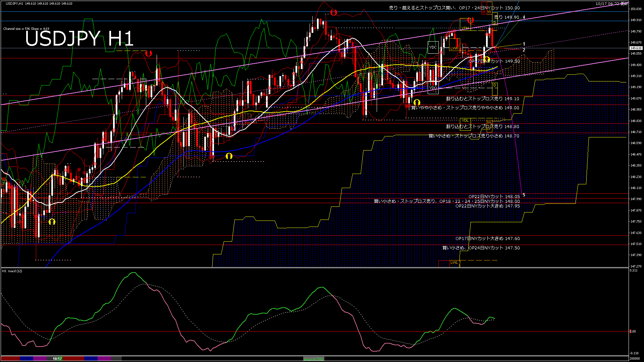Click the 割り込むとストップロス売り 149.10 label
Screen dimensions: 644x362
click(x=482, y=99)
